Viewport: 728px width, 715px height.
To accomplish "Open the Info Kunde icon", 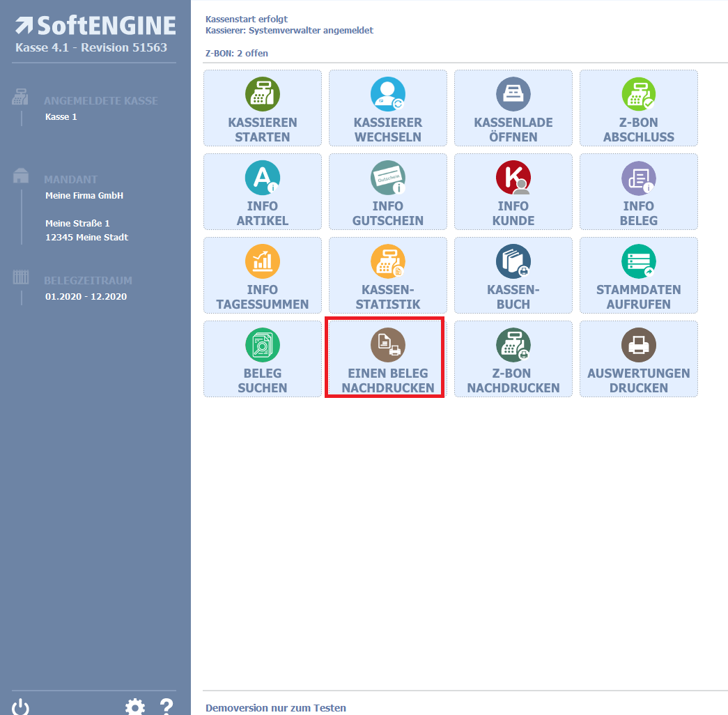I will click(513, 178).
